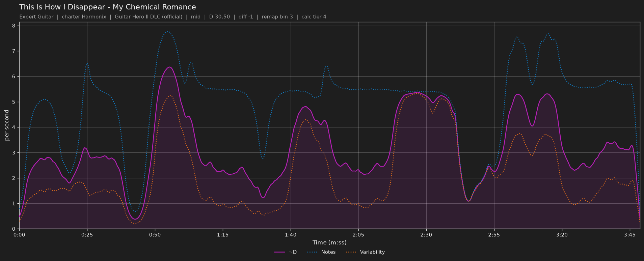Click the "per second" y-axis label
Image resolution: width=644 pixels, height=261 pixels.
pyautogui.click(x=7, y=125)
